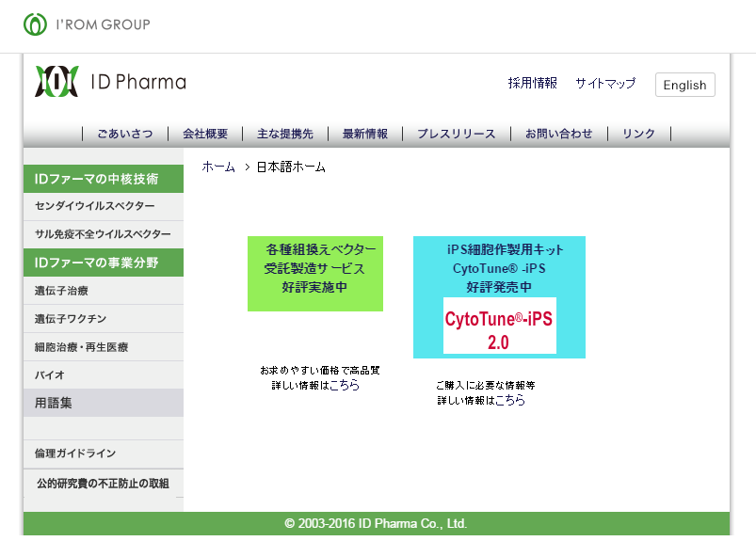
Task: Click the green 各種組換えベクター受託製造 banner
Action: (315, 274)
